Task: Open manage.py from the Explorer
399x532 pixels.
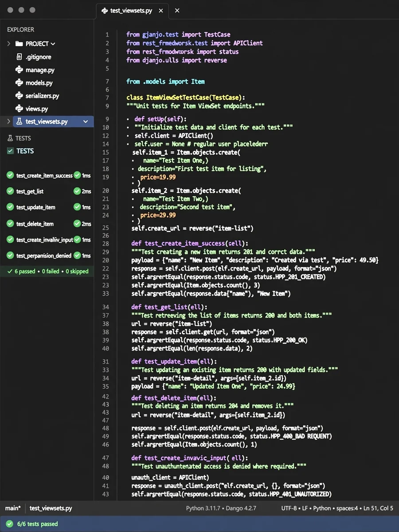Action: pyautogui.click(x=40, y=70)
